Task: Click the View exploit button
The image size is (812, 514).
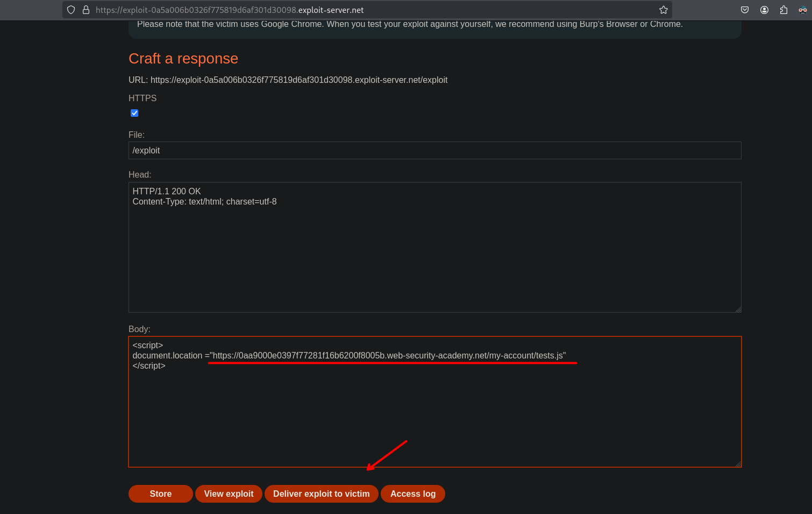Action: pyautogui.click(x=229, y=494)
